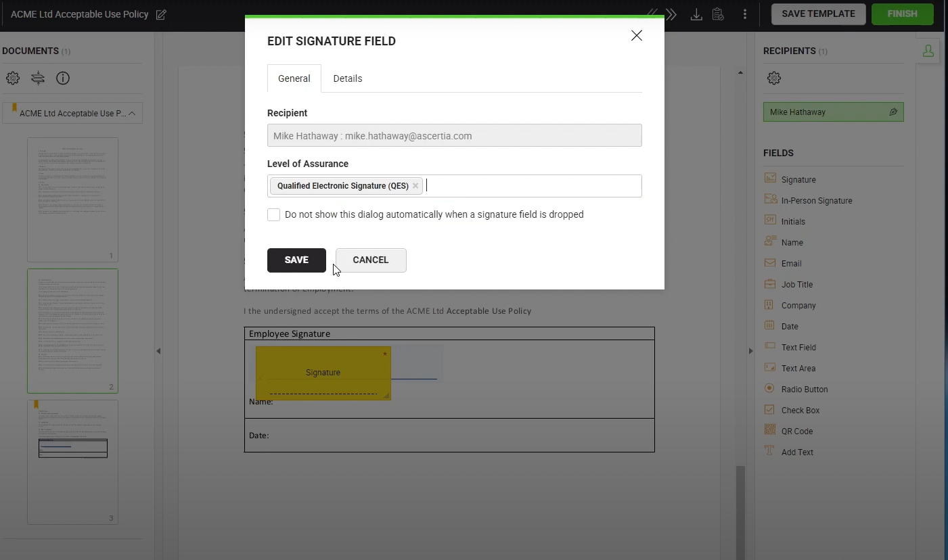948x560 pixels.
Task: Open page 3 thumbnail
Action: tap(72, 462)
